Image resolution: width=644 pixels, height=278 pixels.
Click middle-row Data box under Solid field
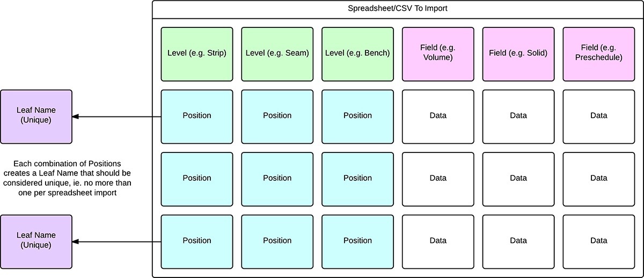[518, 178]
